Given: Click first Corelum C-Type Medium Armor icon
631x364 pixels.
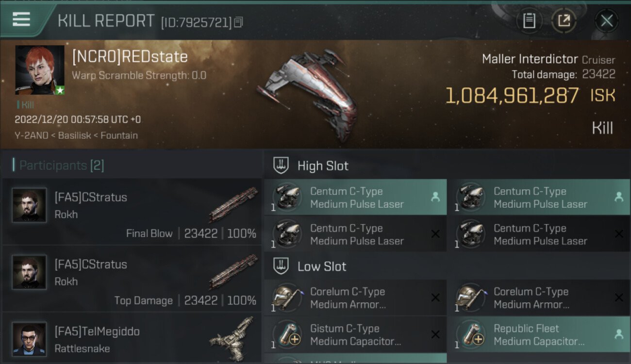Looking at the screenshot, I should [x=287, y=298].
